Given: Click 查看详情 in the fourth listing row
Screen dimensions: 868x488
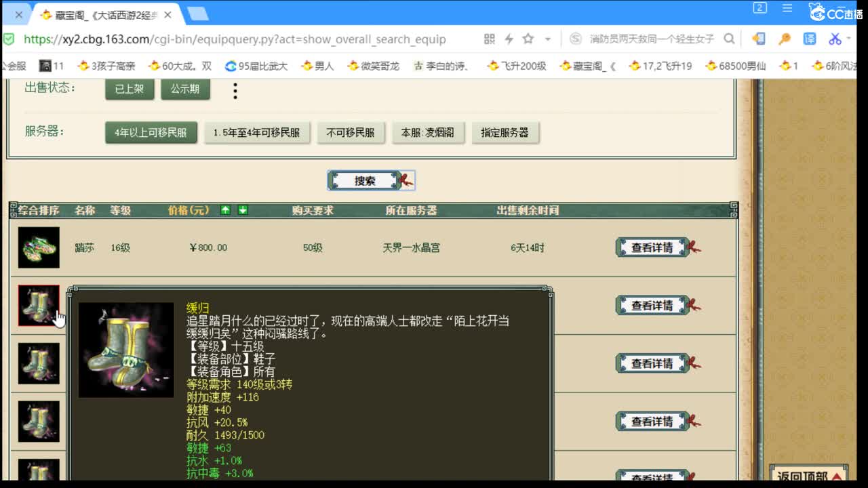Looking at the screenshot, I should (x=658, y=422).
